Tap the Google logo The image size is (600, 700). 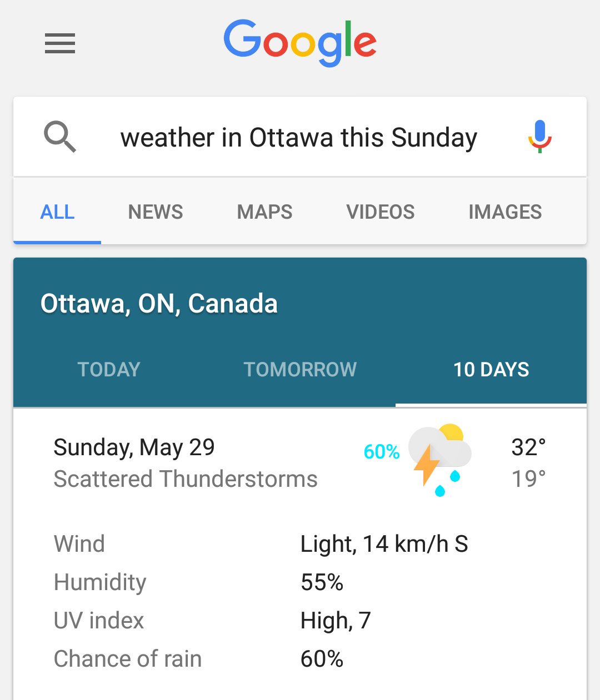coord(300,42)
